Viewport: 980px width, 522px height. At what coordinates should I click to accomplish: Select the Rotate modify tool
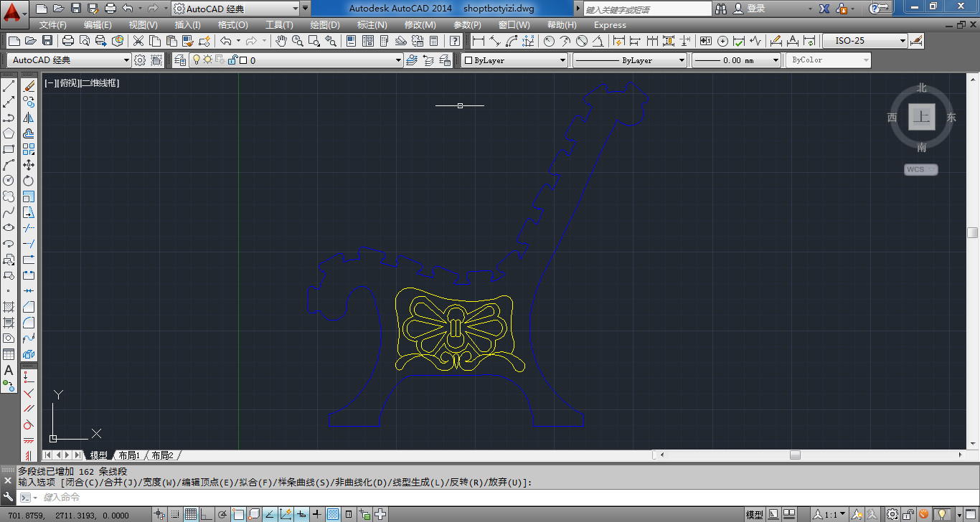[29, 181]
